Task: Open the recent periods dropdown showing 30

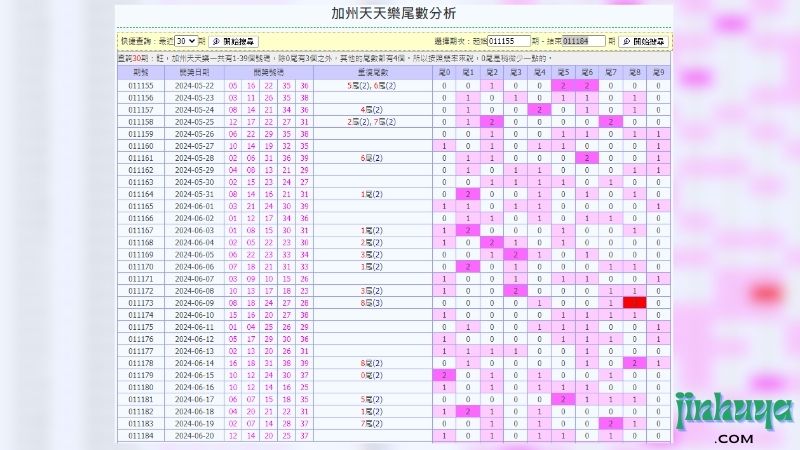Action: (186, 41)
